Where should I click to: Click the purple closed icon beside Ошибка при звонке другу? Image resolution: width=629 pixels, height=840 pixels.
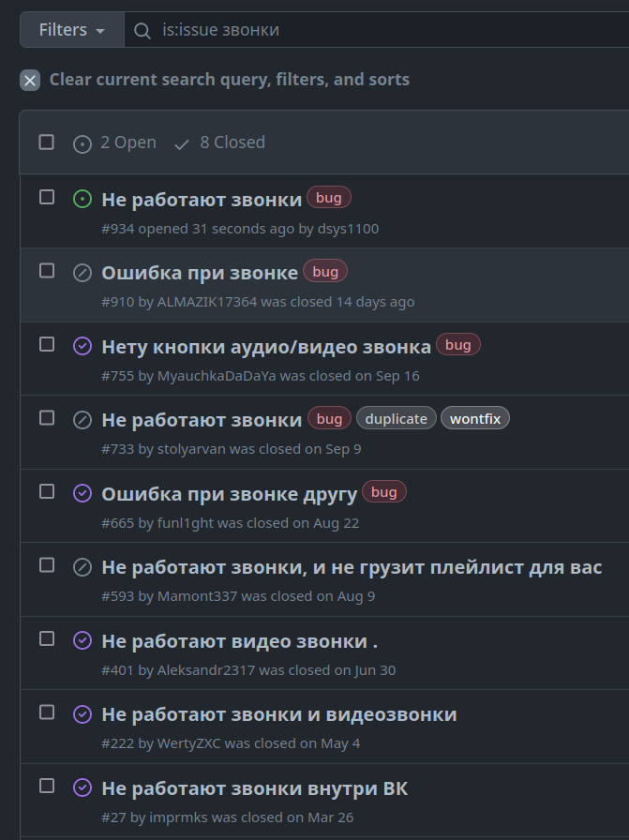82,491
